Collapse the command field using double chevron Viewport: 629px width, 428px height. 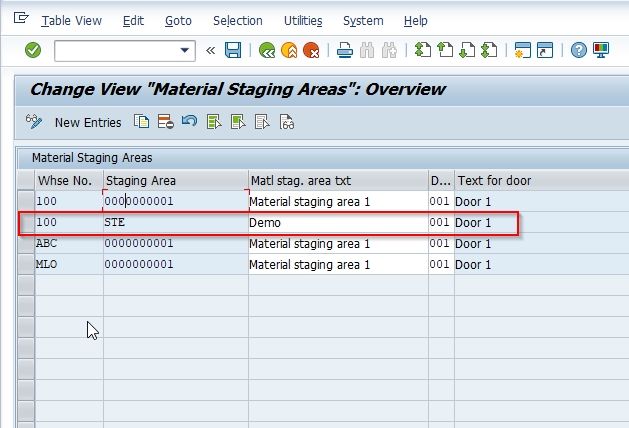(x=210, y=51)
